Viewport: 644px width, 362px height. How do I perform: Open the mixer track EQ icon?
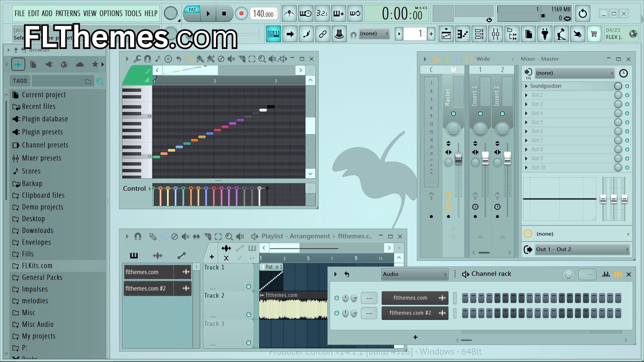(x=528, y=73)
